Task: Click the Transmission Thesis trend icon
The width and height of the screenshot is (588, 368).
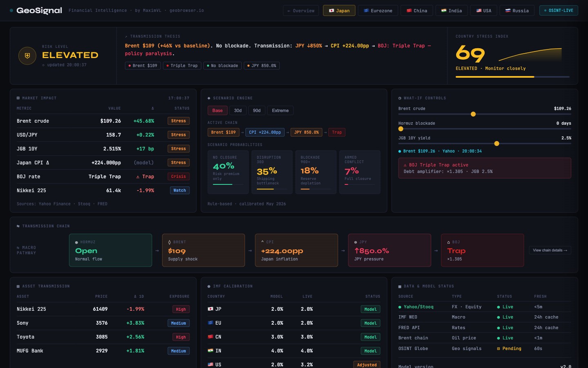Action: [x=127, y=36]
